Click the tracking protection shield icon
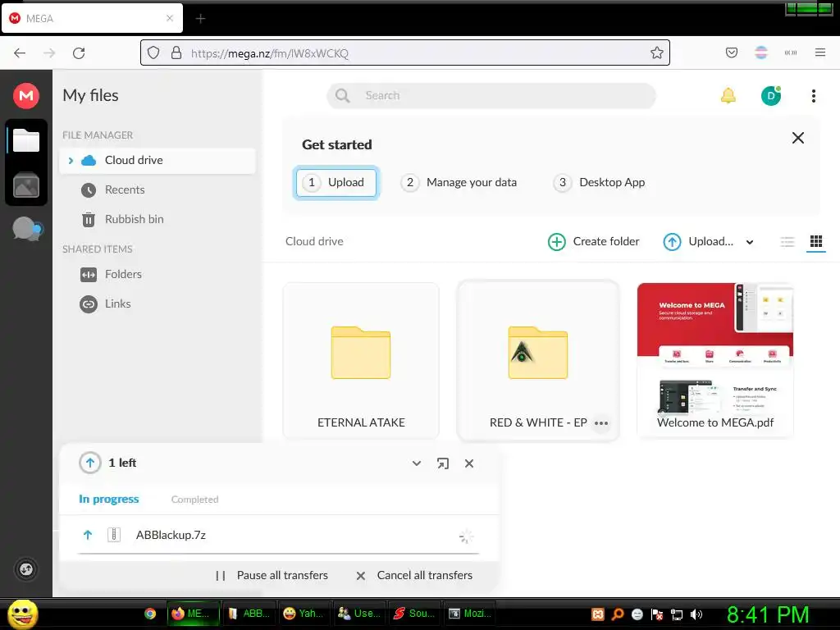 [x=153, y=52]
